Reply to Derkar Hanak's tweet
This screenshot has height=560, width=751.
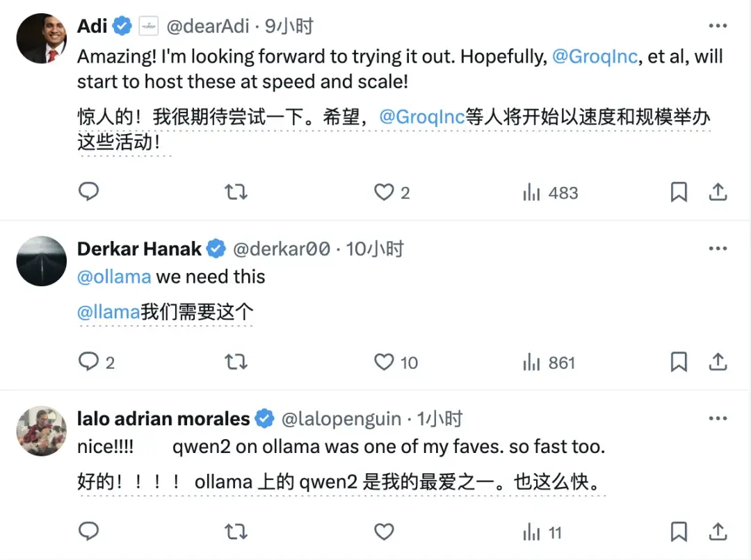pyautogui.click(x=88, y=361)
